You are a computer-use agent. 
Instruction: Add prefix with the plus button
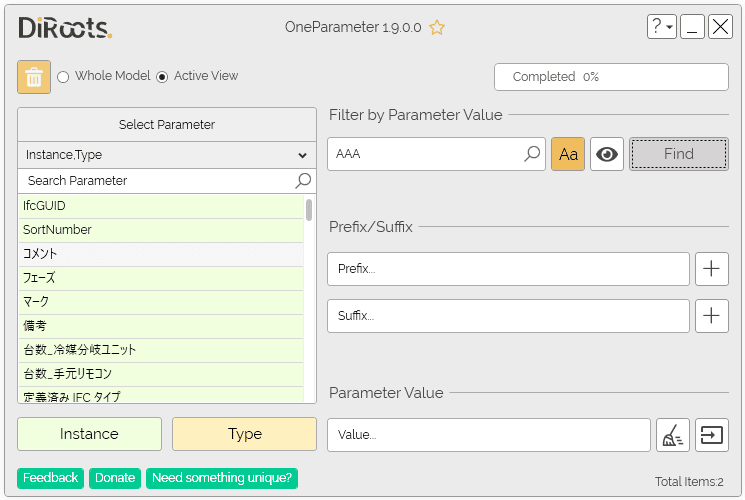pos(711,269)
